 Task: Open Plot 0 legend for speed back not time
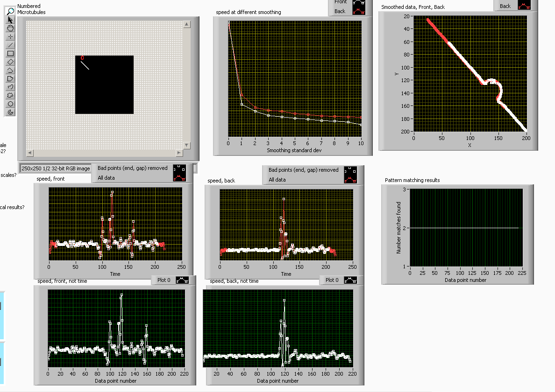point(354,280)
